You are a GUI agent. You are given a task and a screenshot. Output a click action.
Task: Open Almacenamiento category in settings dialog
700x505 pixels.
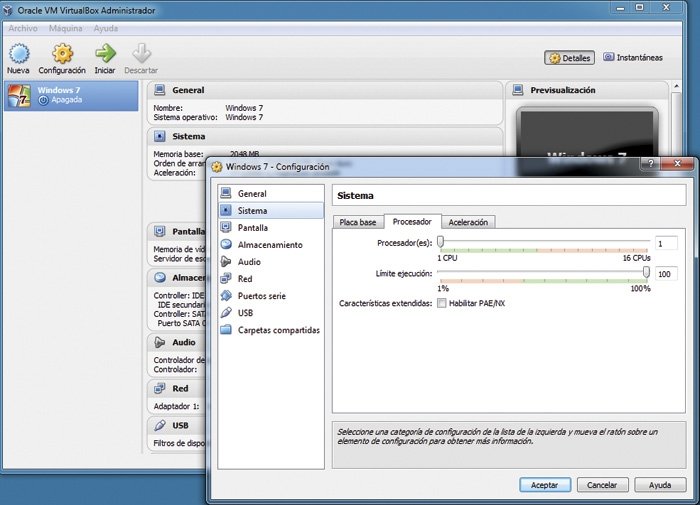[x=271, y=245]
